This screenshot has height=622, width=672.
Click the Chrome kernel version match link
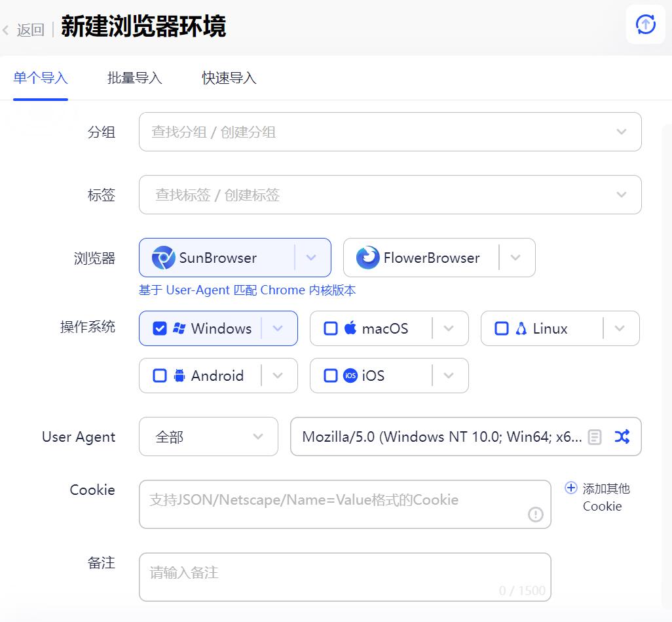pos(247,290)
